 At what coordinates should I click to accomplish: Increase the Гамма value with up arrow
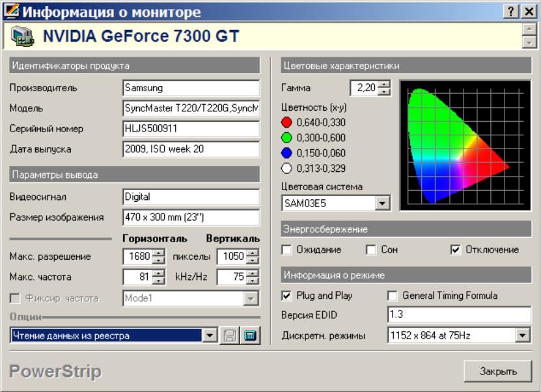tap(384, 84)
